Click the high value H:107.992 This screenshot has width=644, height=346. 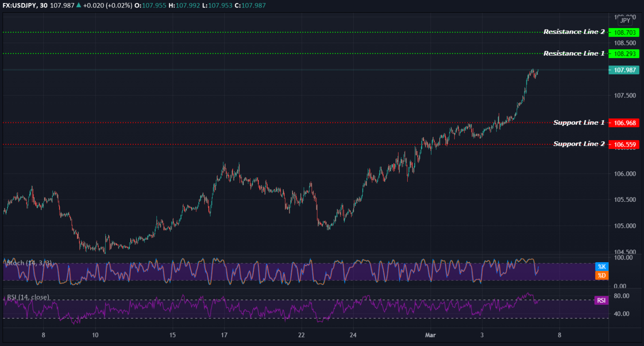point(184,6)
